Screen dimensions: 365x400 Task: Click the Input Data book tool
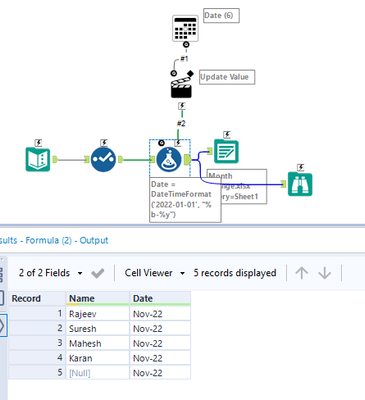pyautogui.click(x=38, y=160)
